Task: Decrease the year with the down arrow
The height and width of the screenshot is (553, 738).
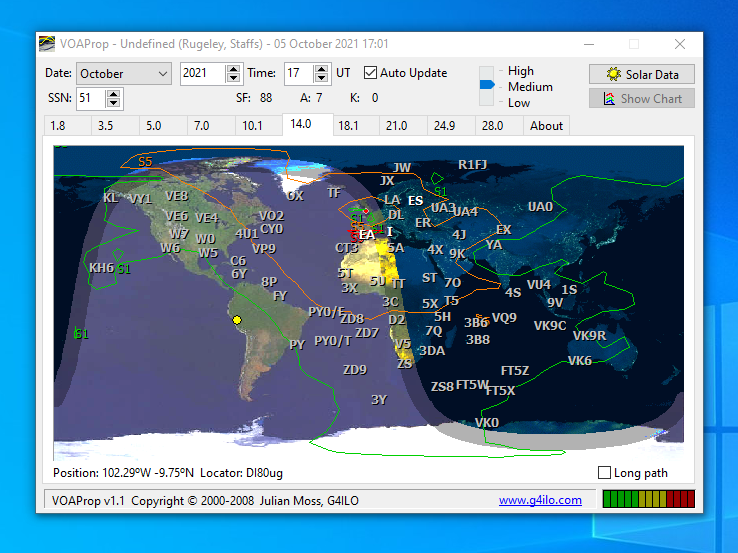Action: click(x=233, y=78)
